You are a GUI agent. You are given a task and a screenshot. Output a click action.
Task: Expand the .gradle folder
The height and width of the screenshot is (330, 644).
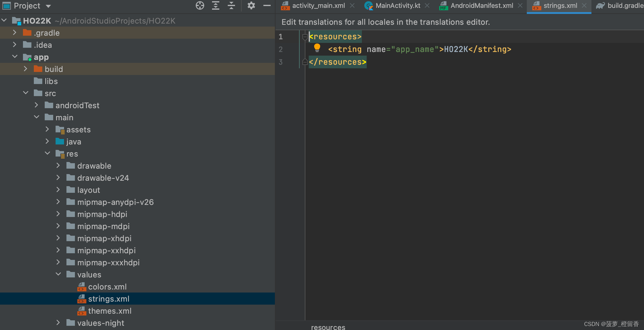(x=14, y=33)
